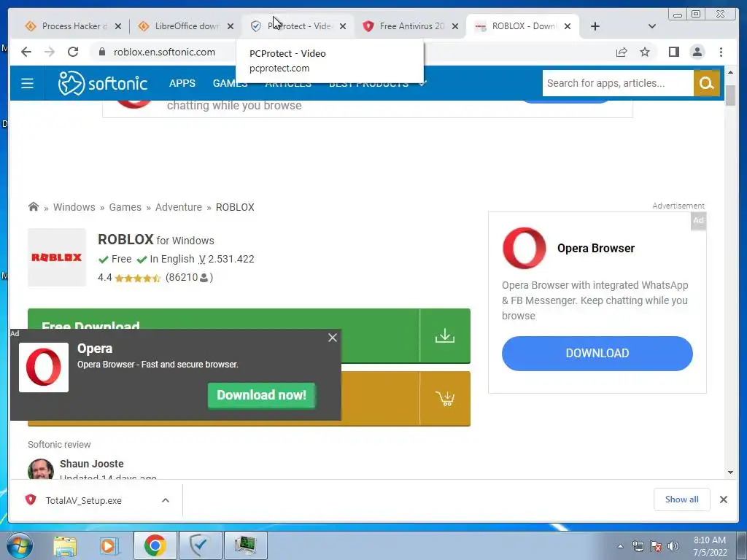Close the LibreOffice tab
Screen dimensions: 747x560
point(231,26)
